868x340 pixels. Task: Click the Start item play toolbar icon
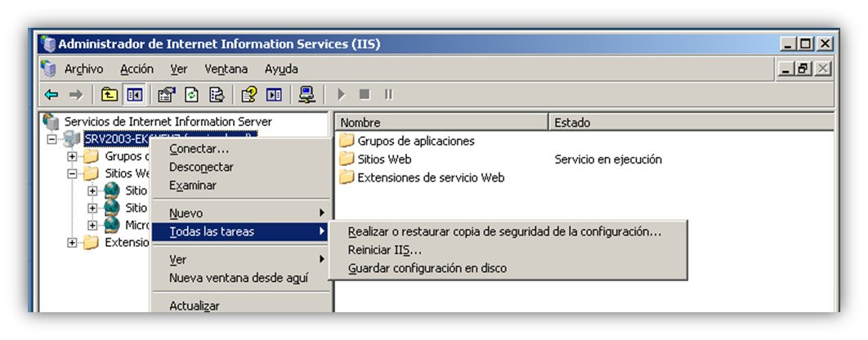(341, 95)
